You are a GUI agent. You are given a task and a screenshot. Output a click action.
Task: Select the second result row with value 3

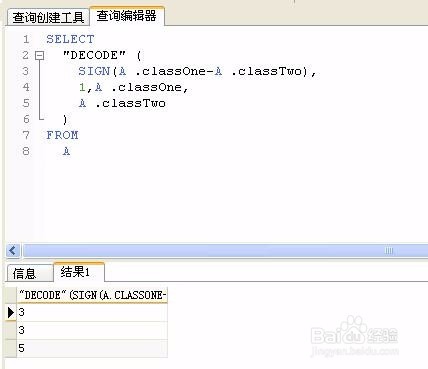point(92,330)
